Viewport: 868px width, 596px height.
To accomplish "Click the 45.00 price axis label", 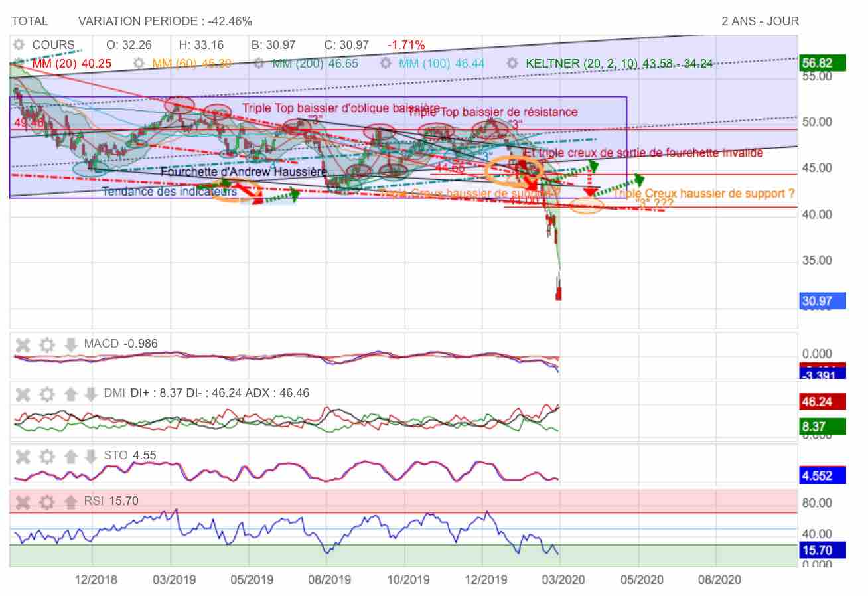I will [818, 168].
